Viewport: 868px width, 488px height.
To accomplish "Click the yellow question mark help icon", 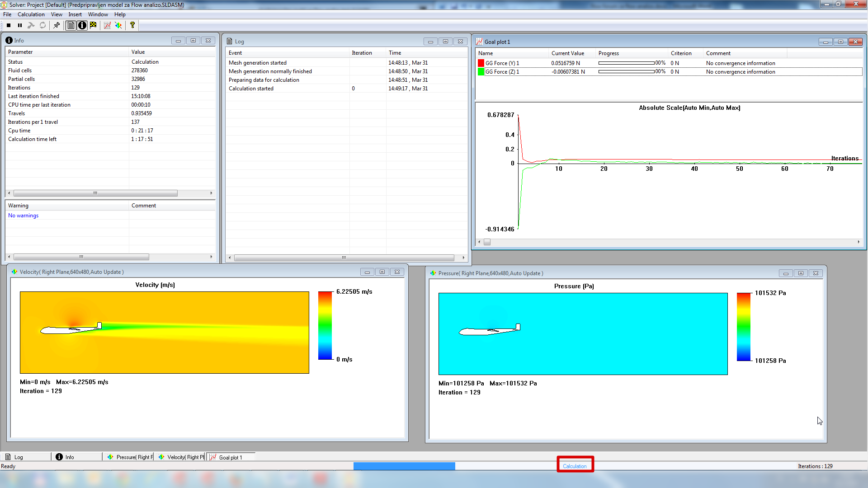I will coord(132,25).
